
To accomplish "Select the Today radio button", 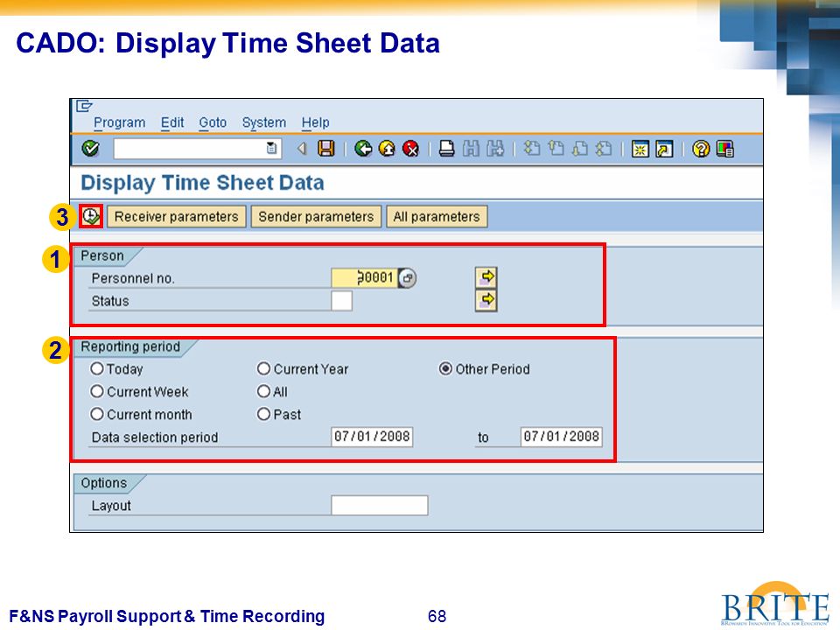I will pyautogui.click(x=97, y=368).
